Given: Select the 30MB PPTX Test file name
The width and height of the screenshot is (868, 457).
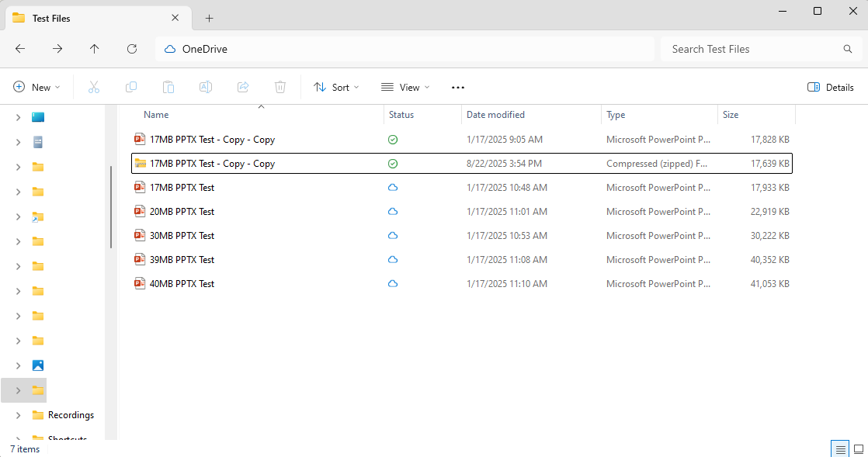Looking at the screenshot, I should pos(182,236).
